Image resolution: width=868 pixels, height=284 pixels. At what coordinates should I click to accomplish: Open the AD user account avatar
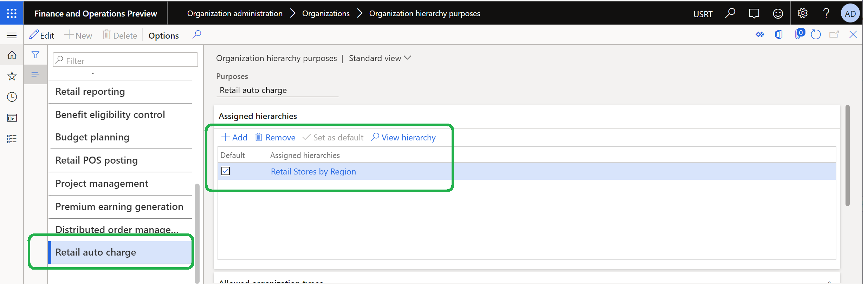tap(850, 13)
